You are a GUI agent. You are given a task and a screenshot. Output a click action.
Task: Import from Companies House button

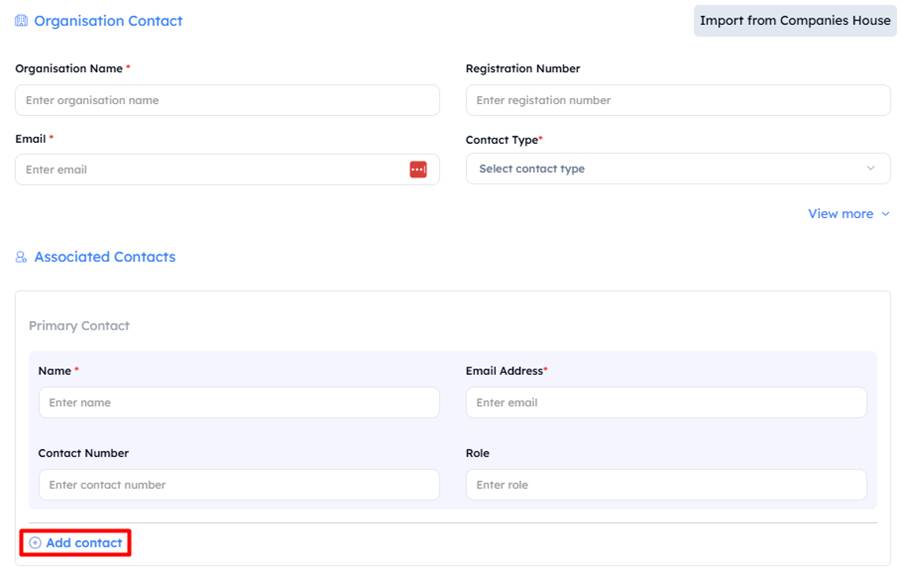pos(795,21)
